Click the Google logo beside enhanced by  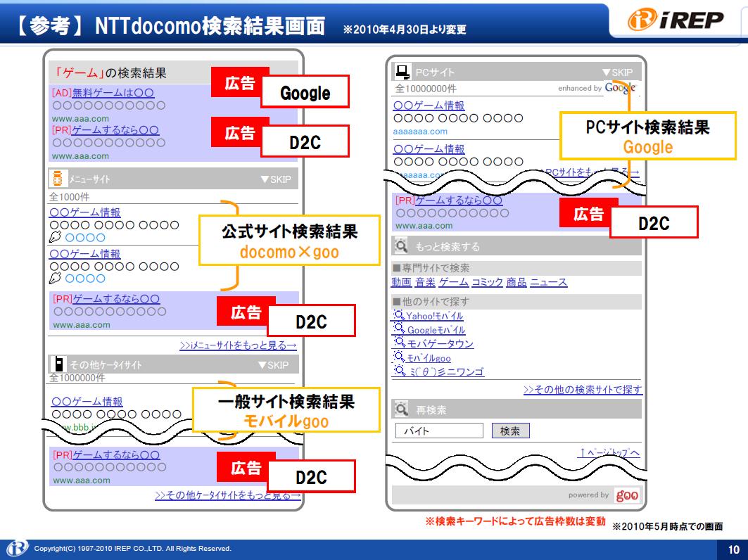pos(620,88)
